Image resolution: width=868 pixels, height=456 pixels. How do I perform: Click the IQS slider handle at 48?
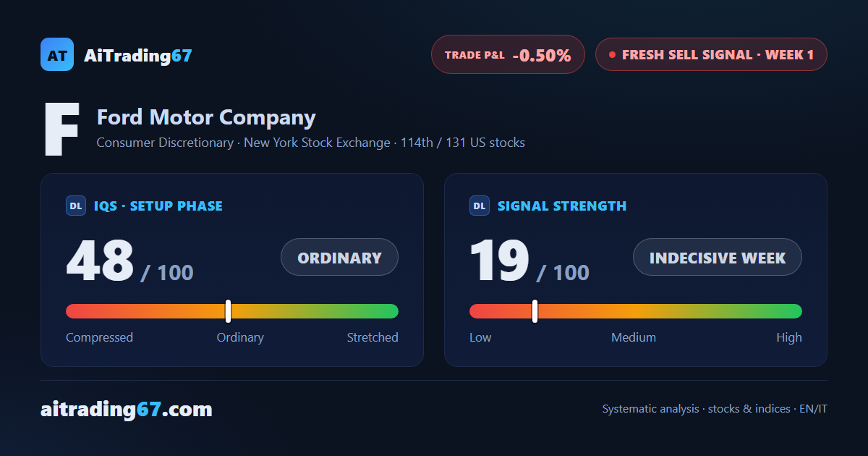click(228, 311)
